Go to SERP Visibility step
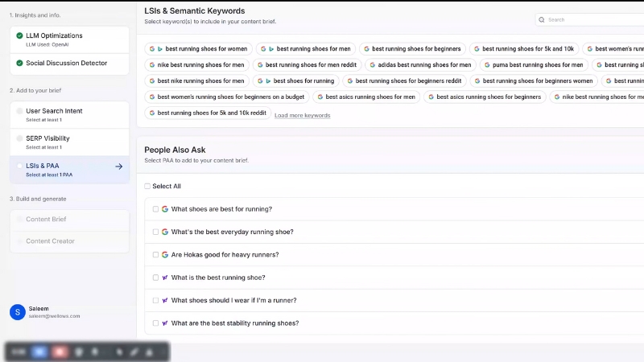Image resolution: width=644 pixels, height=362 pixels. coord(69,142)
